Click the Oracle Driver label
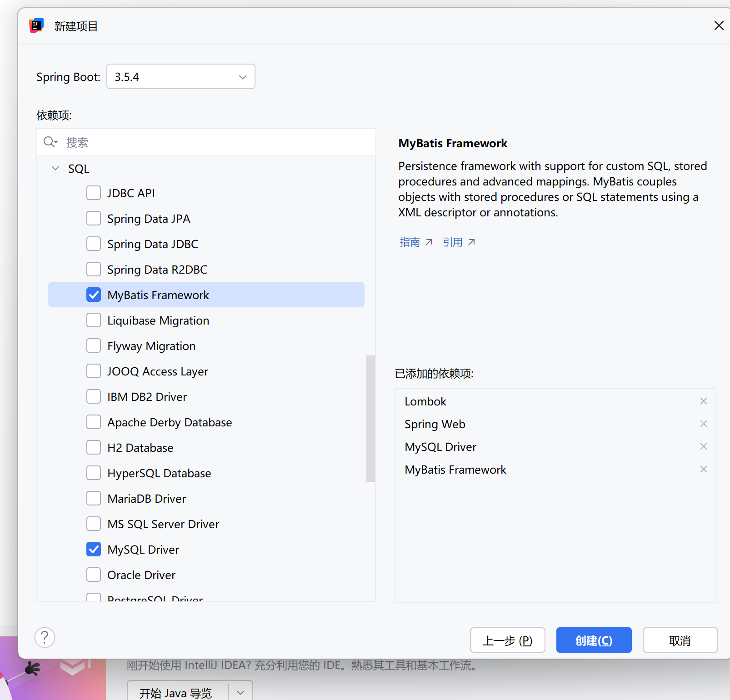 coord(141,575)
